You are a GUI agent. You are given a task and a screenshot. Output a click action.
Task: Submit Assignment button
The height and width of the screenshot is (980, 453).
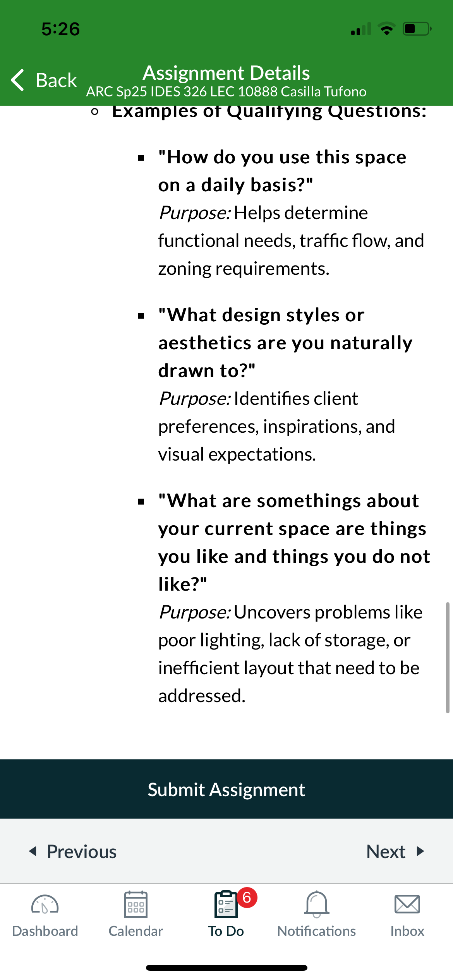pos(226,789)
